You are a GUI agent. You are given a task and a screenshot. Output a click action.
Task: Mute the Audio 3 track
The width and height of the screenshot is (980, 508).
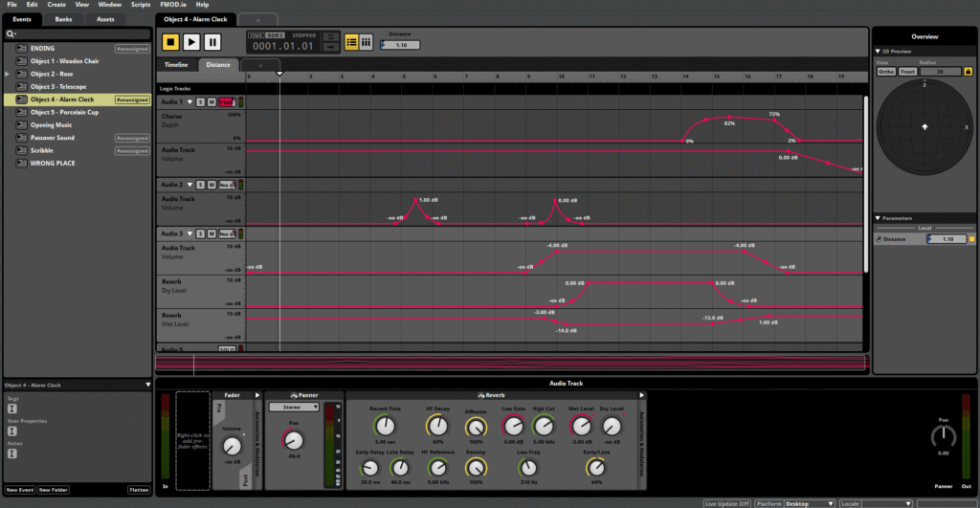212,233
